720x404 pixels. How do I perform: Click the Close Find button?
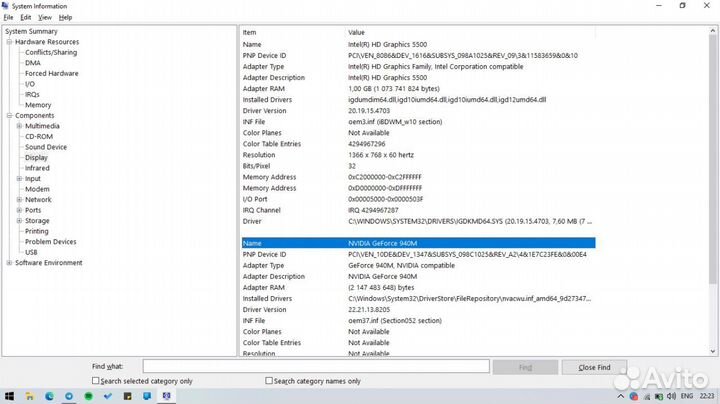pos(594,367)
